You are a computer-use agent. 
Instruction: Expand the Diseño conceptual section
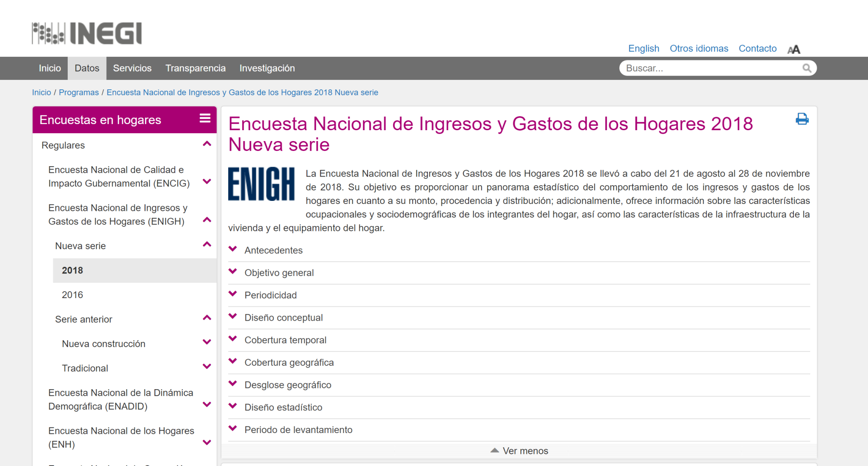[519, 318]
